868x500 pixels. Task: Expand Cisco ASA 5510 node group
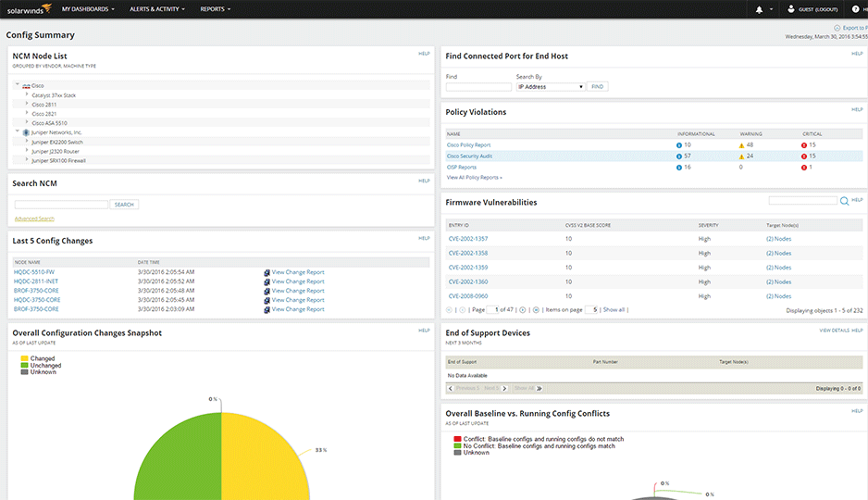[27, 122]
